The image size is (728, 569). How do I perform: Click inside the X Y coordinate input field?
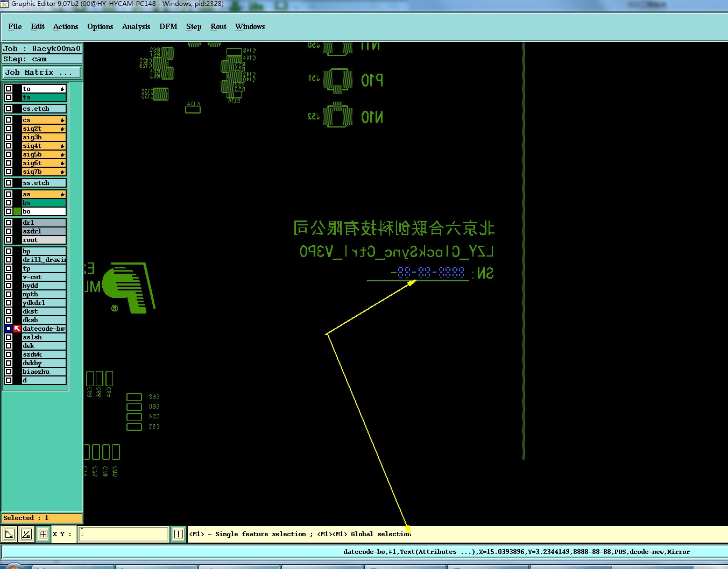pos(123,534)
